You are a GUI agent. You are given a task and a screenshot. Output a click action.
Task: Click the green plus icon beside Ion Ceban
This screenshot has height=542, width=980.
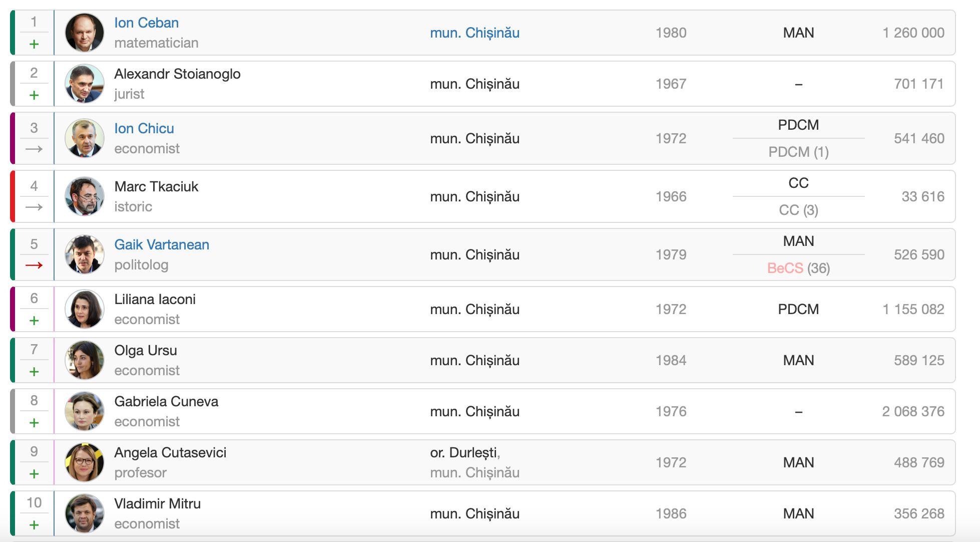pyautogui.click(x=34, y=44)
